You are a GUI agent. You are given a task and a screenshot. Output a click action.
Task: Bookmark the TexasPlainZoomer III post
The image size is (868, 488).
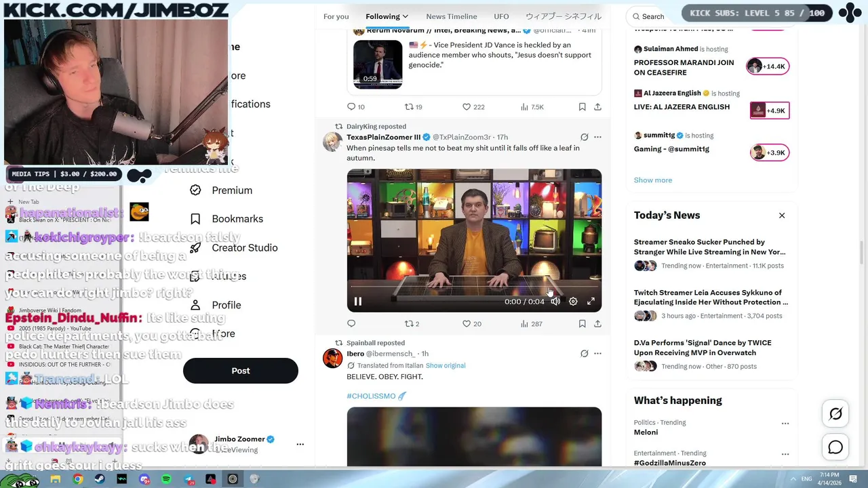point(582,324)
